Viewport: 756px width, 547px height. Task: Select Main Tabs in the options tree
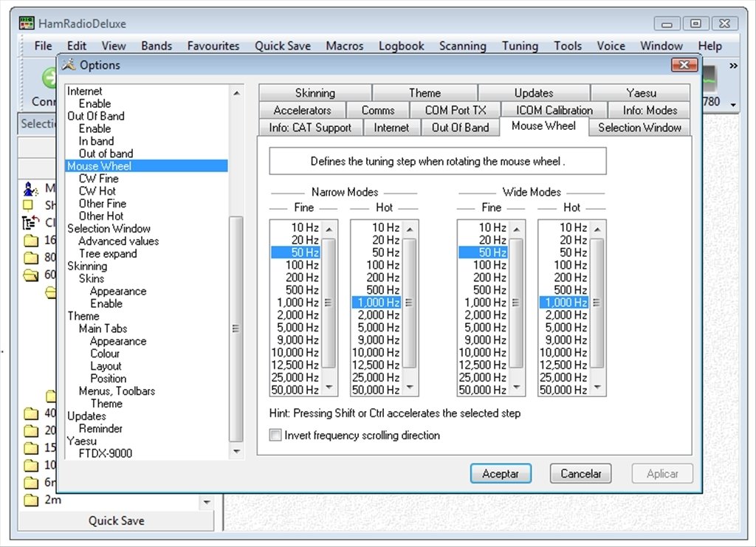103,328
